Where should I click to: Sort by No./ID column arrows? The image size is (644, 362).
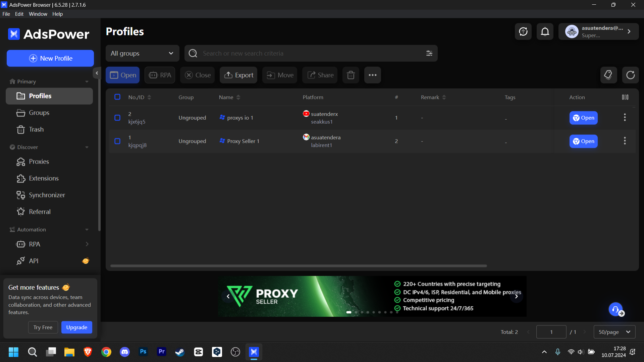pyautogui.click(x=149, y=97)
